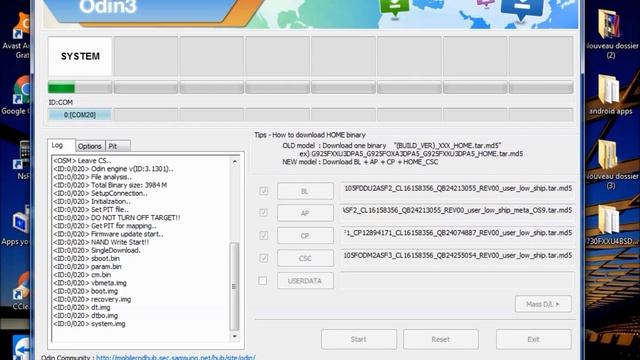The width and height of the screenshot is (640, 360).
Task: Click the CSC file button
Action: pos(305,258)
